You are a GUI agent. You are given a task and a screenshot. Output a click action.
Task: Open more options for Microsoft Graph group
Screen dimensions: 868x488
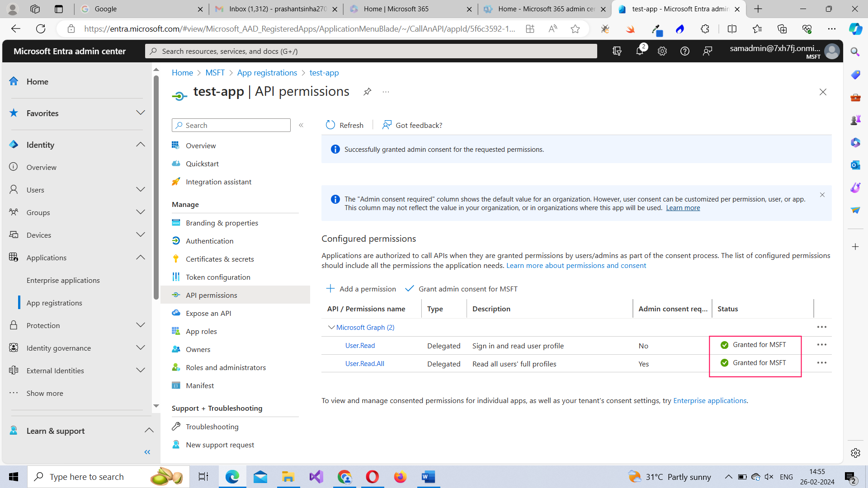tap(822, 327)
